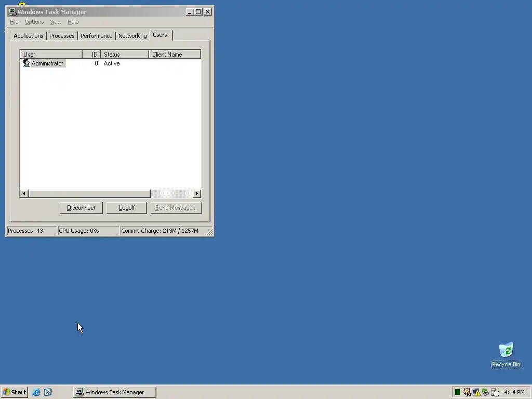Click the keys security tray icon
The width and height of the screenshot is (532, 399).
pos(467,392)
